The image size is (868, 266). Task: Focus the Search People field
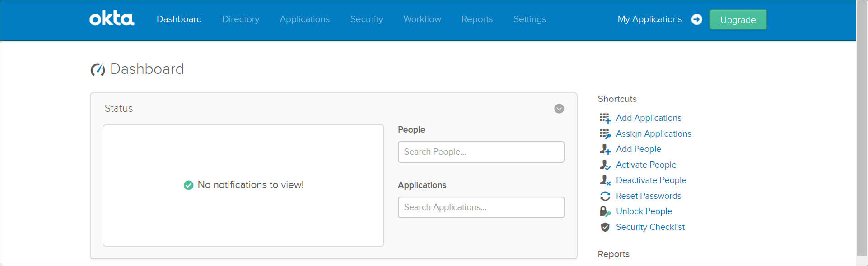pos(481,152)
